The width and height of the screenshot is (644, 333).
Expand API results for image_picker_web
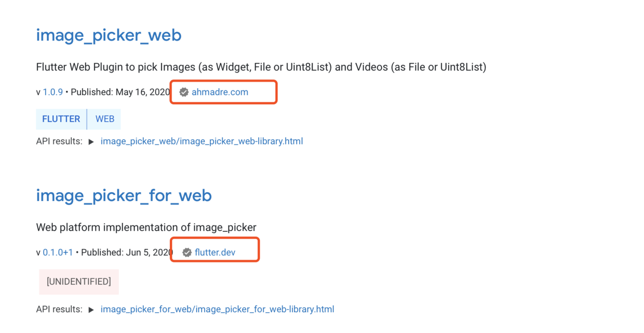click(91, 141)
